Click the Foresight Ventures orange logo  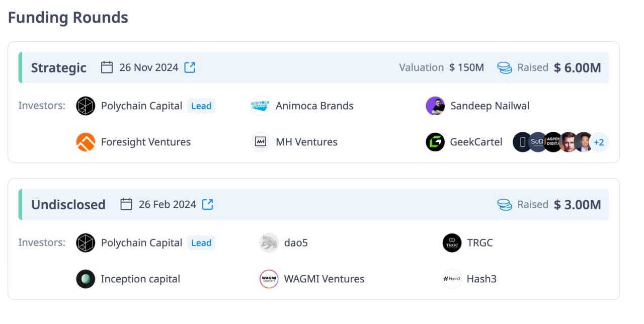point(86,142)
